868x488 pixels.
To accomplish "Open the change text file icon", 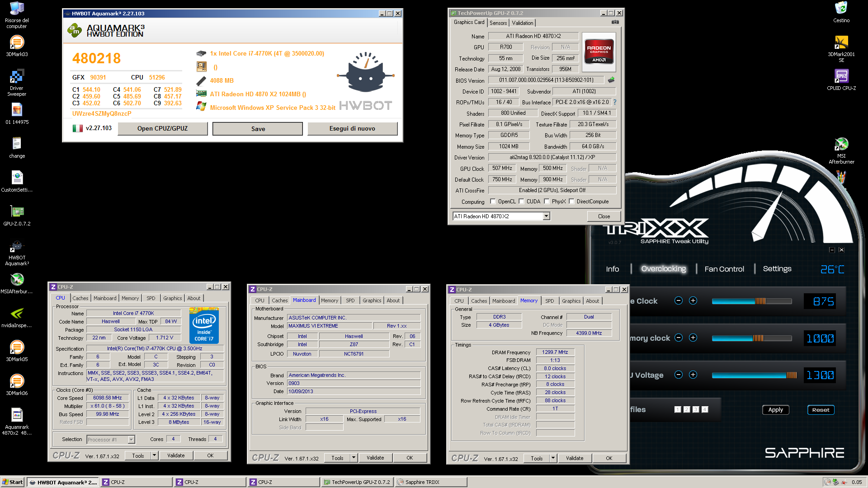I will 17,148.
